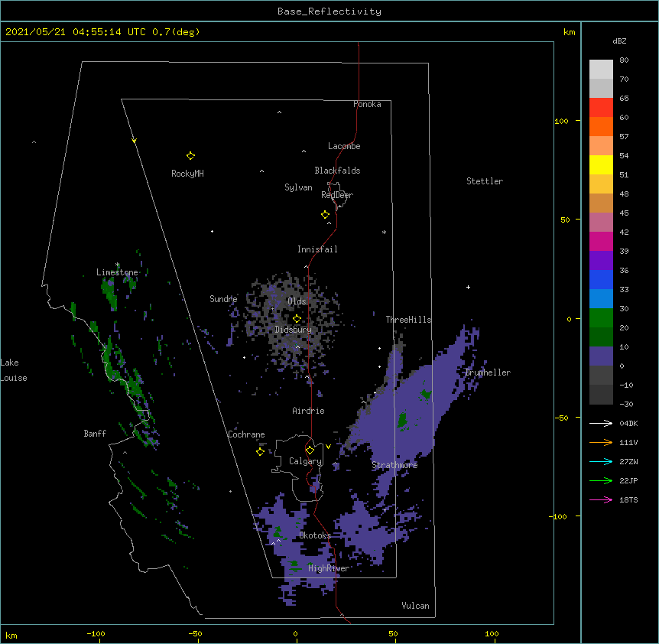The width and height of the screenshot is (659, 644).
Task: Click the dBZ legend heading
Action: pyautogui.click(x=619, y=41)
